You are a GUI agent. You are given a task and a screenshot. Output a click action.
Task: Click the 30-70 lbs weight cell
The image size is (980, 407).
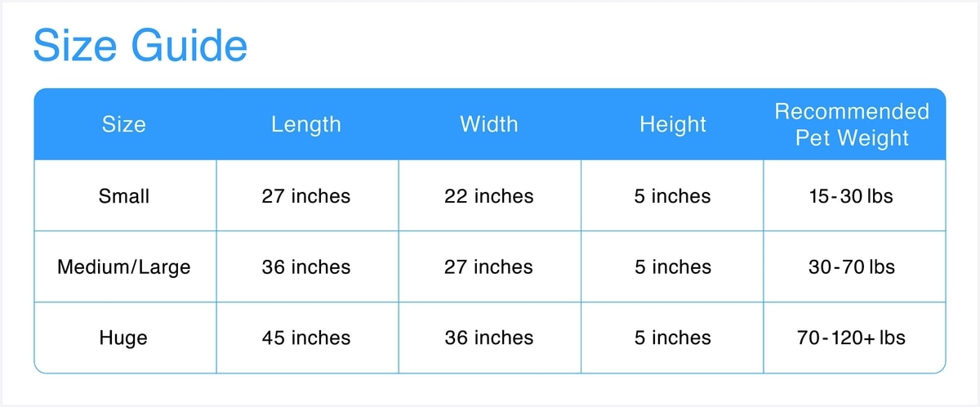click(852, 267)
